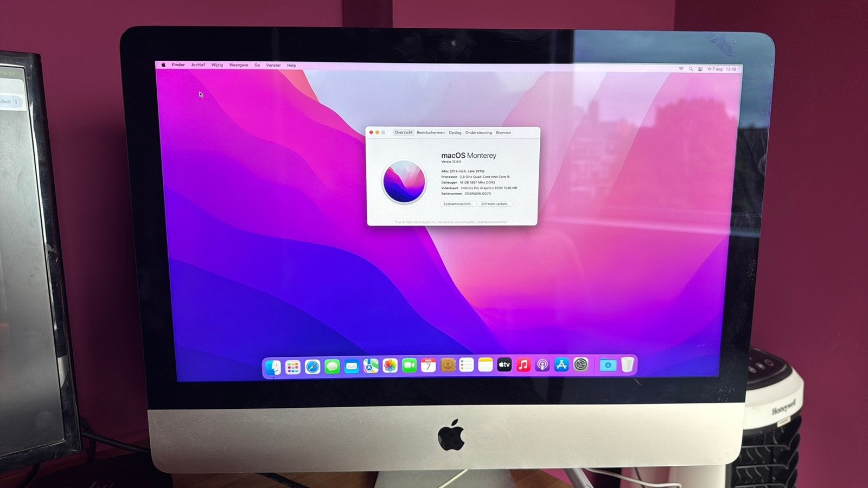Open Contacts from the Dock

click(x=448, y=365)
